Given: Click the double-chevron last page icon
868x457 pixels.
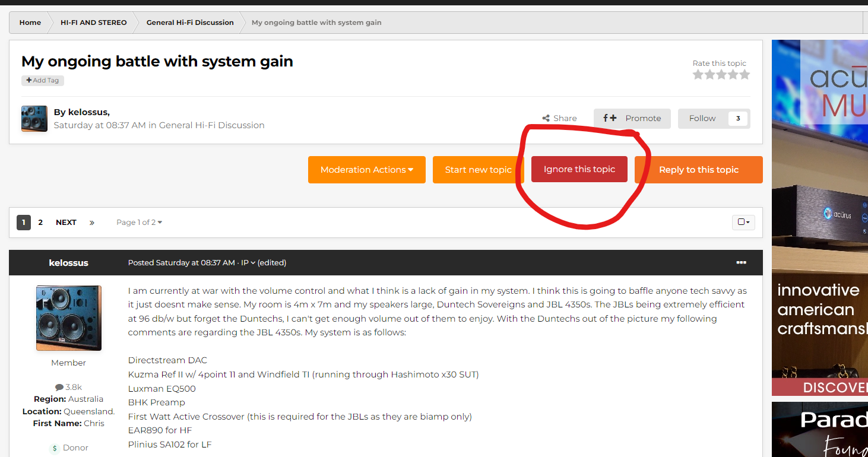Looking at the screenshot, I should 92,223.
